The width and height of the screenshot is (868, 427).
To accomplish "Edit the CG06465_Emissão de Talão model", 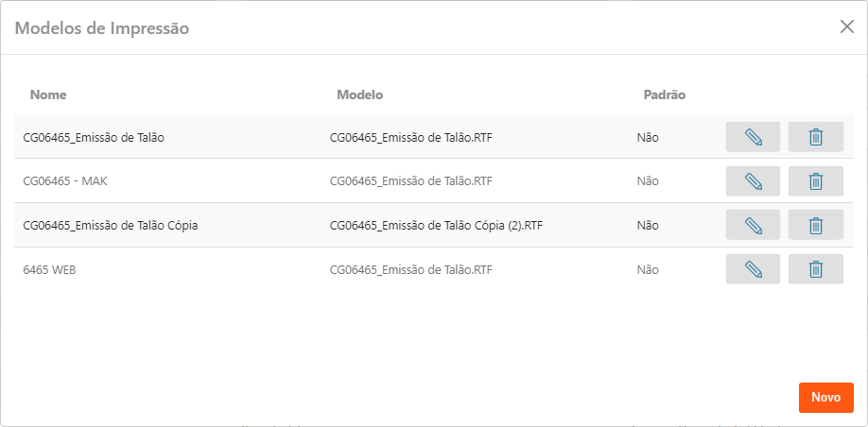I will (x=753, y=137).
